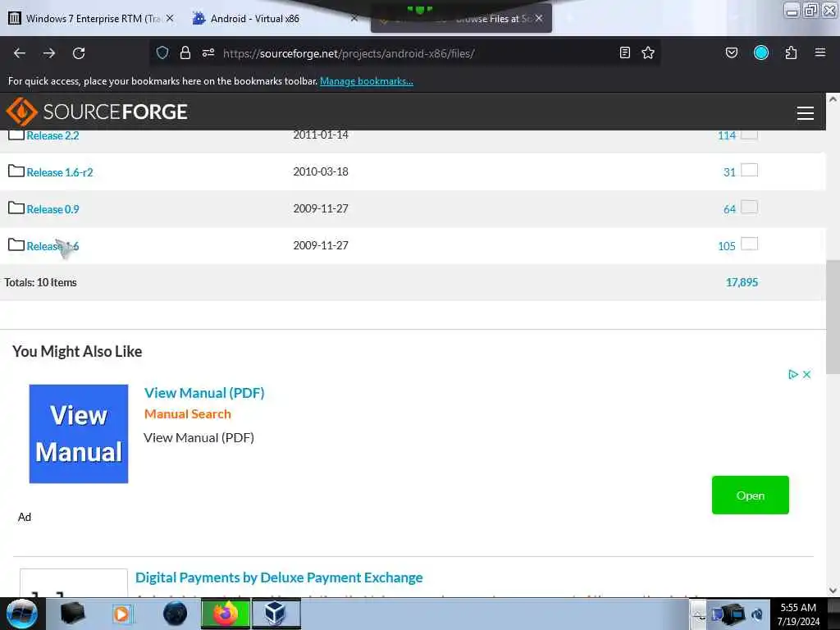Viewport: 840px width, 630px height.
Task: Click the folder icon beside Release 1.6-r2
Action: pyautogui.click(x=16, y=171)
